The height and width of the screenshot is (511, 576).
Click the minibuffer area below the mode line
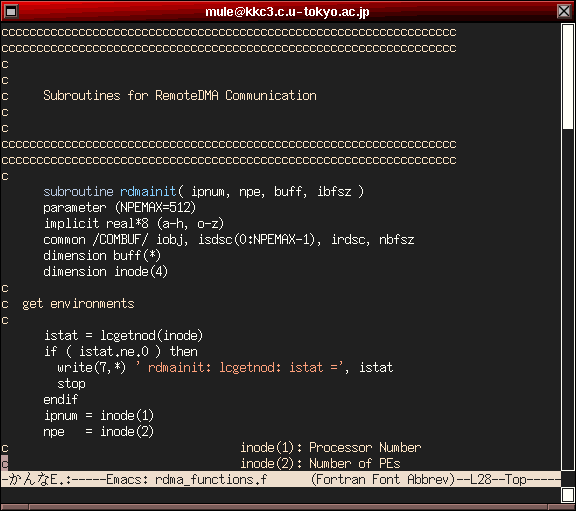click(281, 495)
